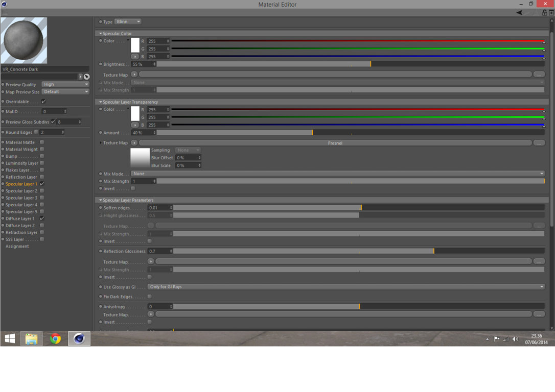The height and width of the screenshot is (392, 555).
Task: Click the Fresnel gradient preview thumbnail
Action: point(140,158)
